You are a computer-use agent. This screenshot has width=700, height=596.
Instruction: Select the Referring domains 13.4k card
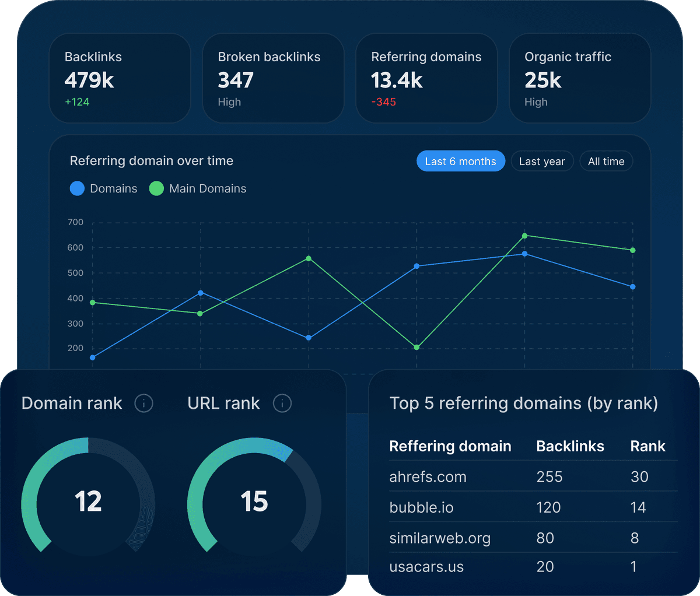[x=426, y=78]
